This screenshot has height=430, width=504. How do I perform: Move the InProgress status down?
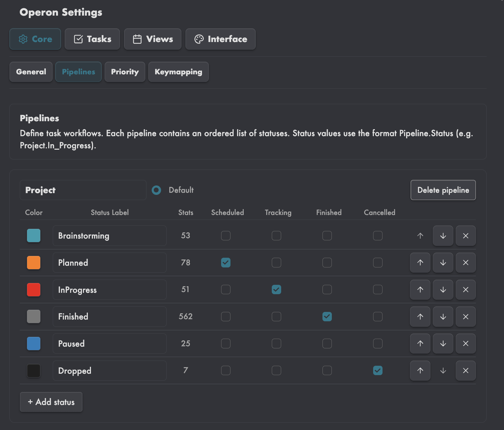tap(443, 290)
